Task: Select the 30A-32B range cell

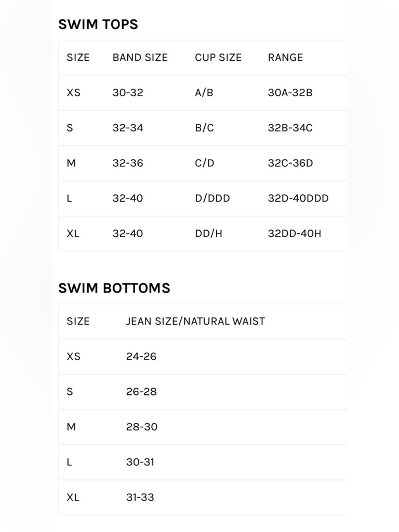Action: pos(290,93)
